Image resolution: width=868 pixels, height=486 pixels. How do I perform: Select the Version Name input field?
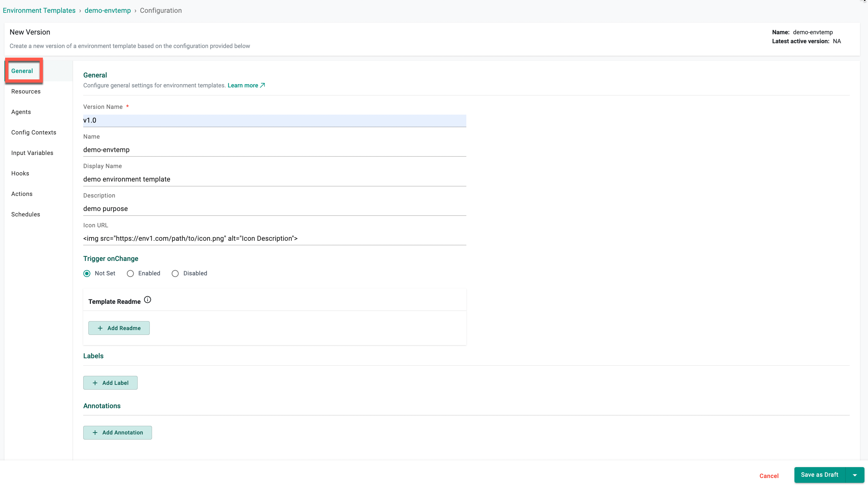274,120
